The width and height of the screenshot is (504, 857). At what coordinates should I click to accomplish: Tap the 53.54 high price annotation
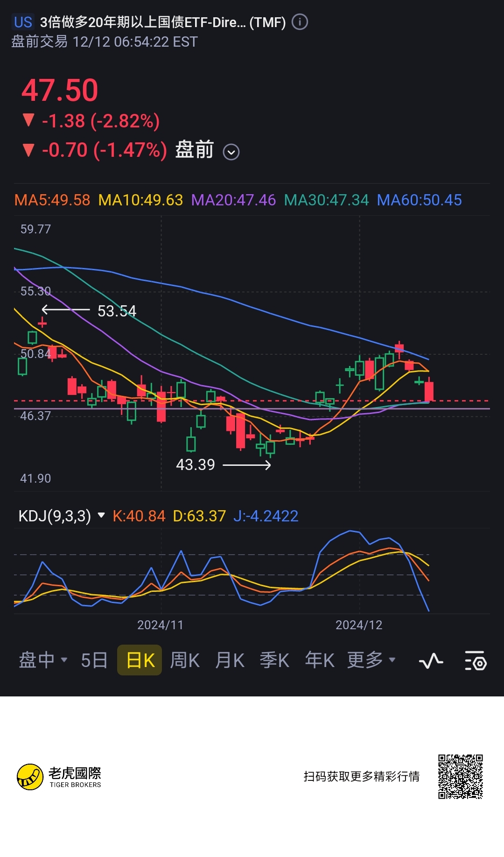[x=117, y=311]
